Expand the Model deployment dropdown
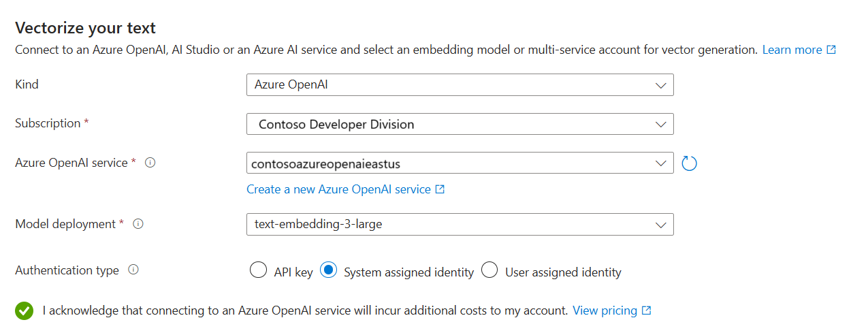Viewport: 868px width, 335px height. point(460,224)
